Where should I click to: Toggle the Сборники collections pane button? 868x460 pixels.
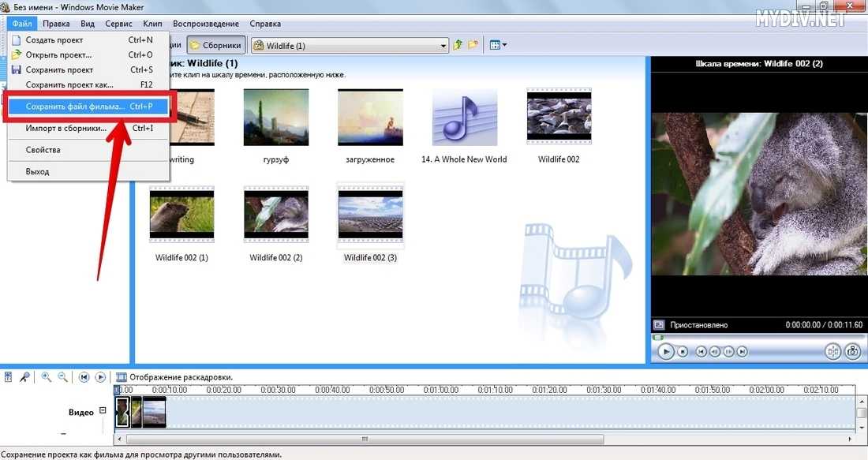(215, 45)
